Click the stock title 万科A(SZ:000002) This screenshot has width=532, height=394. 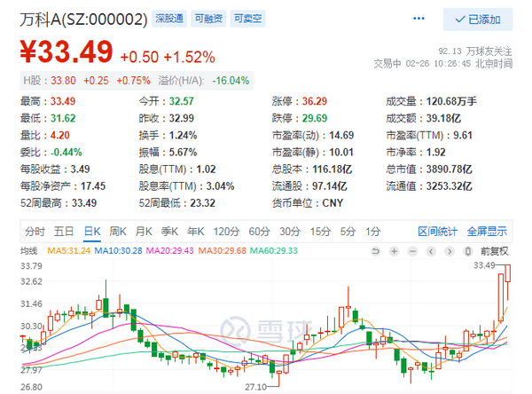click(83, 19)
